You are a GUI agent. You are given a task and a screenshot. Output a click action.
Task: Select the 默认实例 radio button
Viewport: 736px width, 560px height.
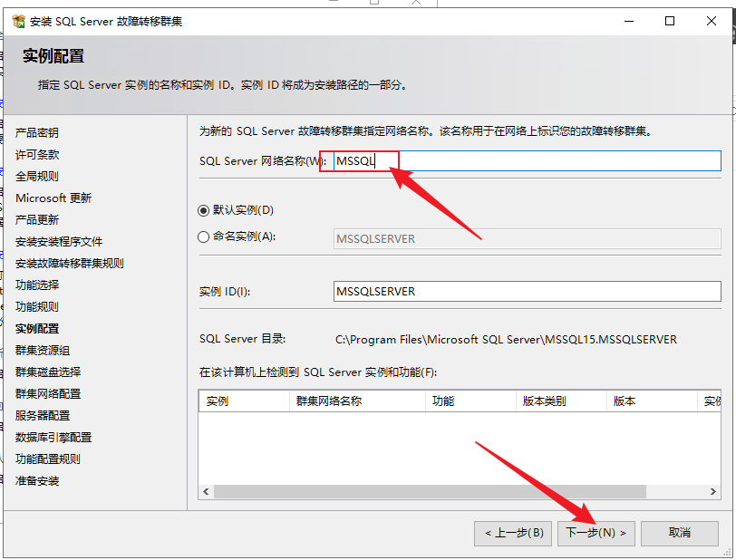click(203, 211)
